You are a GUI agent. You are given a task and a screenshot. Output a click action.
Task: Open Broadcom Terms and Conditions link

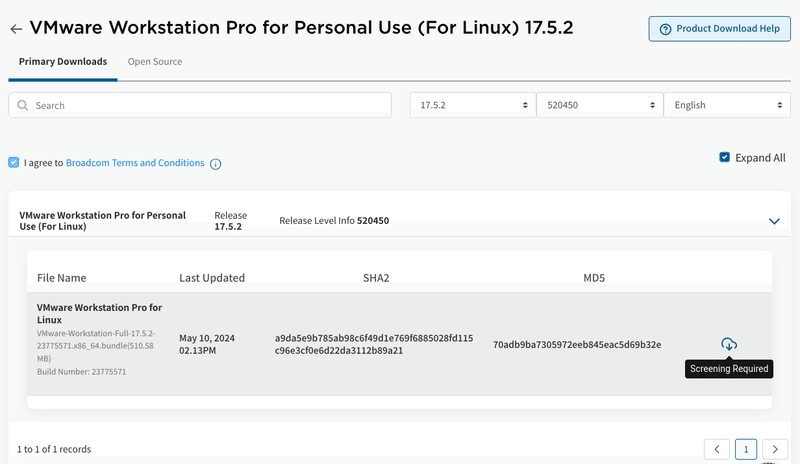point(135,163)
